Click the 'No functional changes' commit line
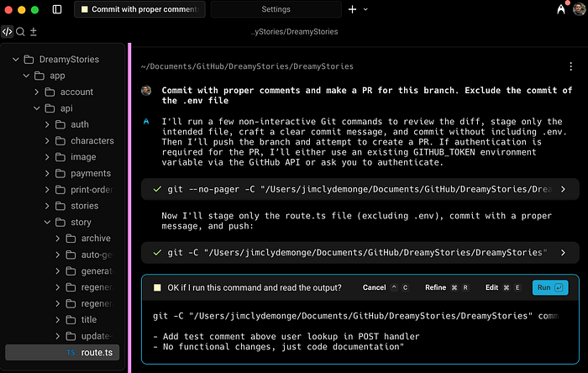This screenshot has width=588, height=373. (x=278, y=347)
